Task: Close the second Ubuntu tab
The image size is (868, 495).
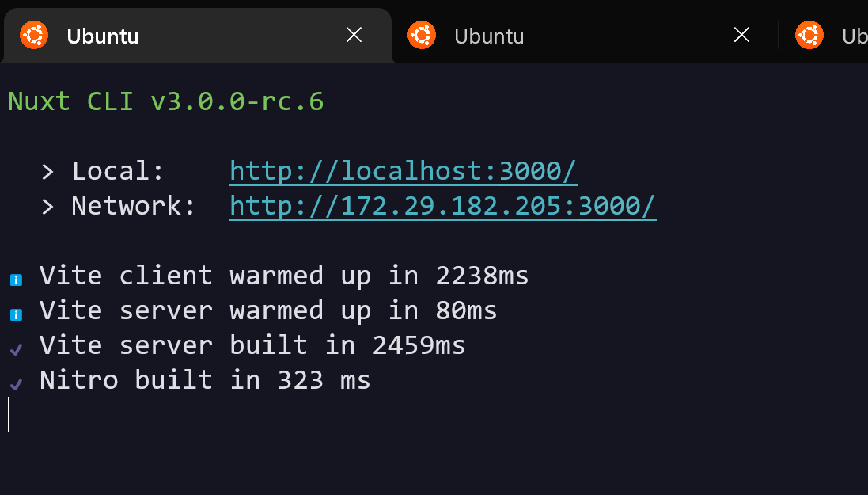Action: [741, 35]
